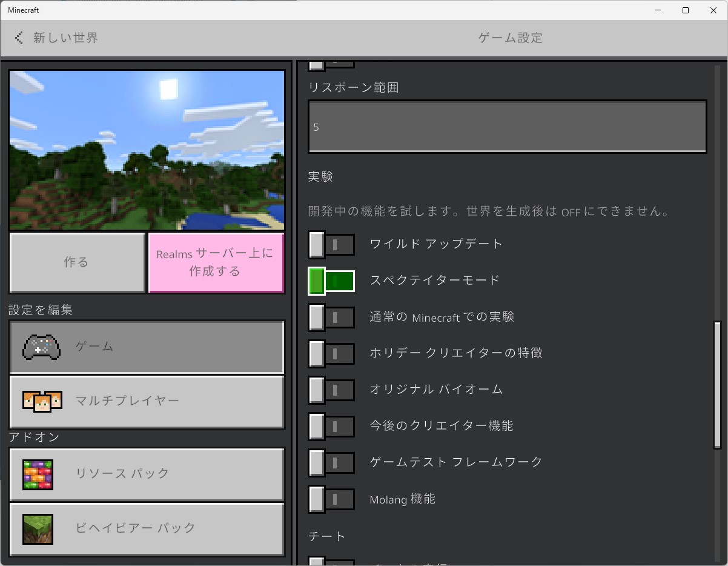
Task: Enable the ワイルド アップデート experiment
Action: (331, 244)
